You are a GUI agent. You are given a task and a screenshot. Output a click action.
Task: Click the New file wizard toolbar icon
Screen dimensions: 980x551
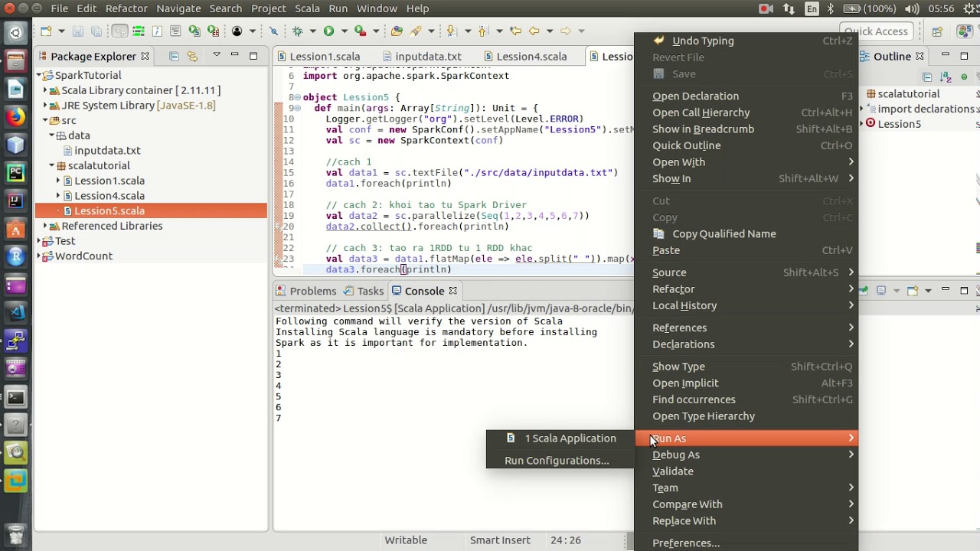click(47, 31)
